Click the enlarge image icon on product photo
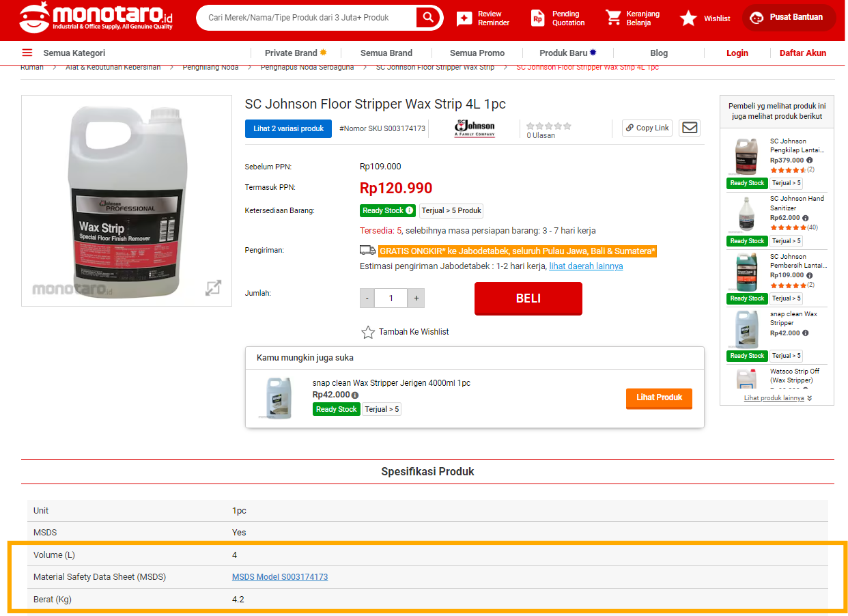The width and height of the screenshot is (848, 616). (x=213, y=288)
